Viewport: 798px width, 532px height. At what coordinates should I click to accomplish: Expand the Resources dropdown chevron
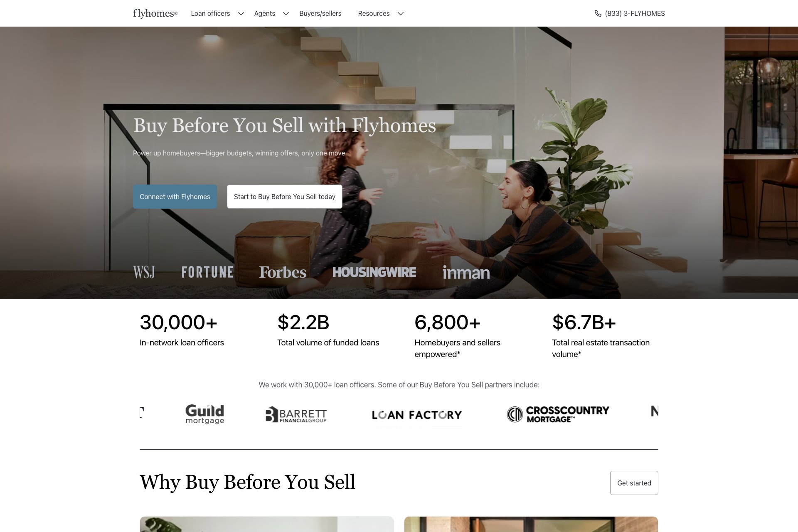[x=400, y=14]
